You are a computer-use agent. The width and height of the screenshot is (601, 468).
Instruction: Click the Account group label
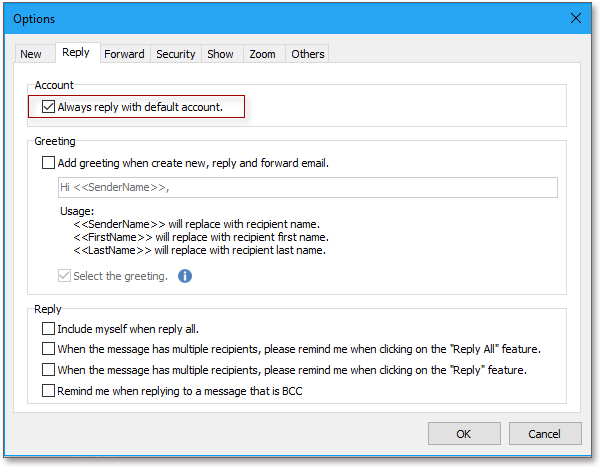pyautogui.click(x=54, y=85)
